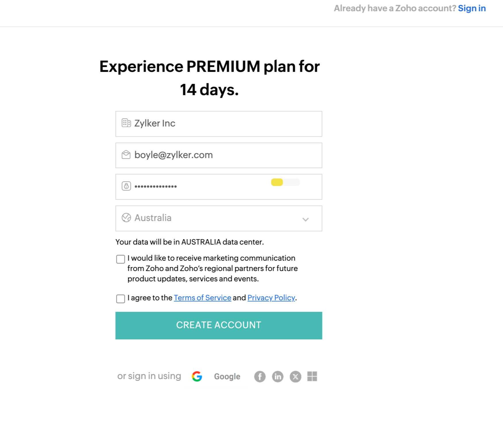This screenshot has height=448, width=503.
Task: Open the Australia country selector
Action: pos(218,218)
